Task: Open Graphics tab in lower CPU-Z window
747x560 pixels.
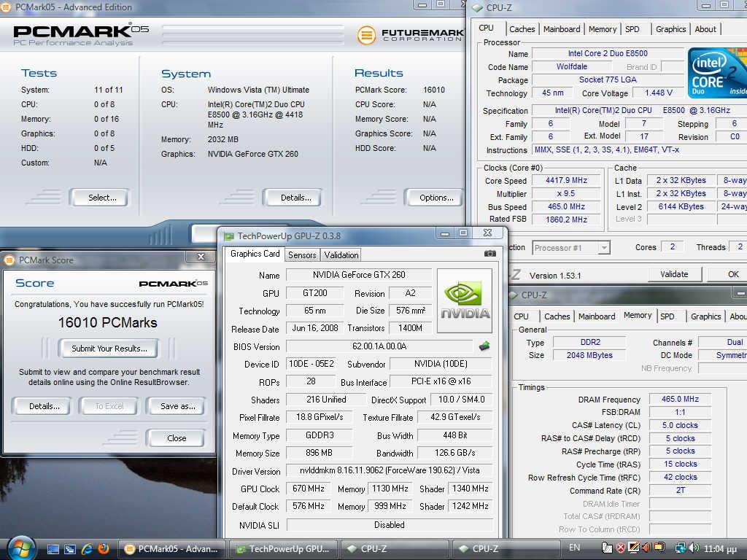Action: [x=705, y=316]
